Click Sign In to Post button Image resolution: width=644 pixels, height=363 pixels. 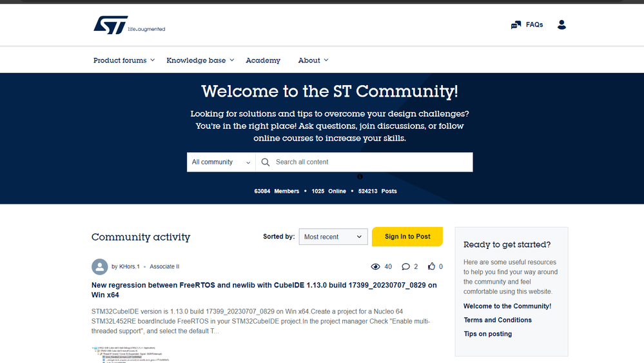407,237
